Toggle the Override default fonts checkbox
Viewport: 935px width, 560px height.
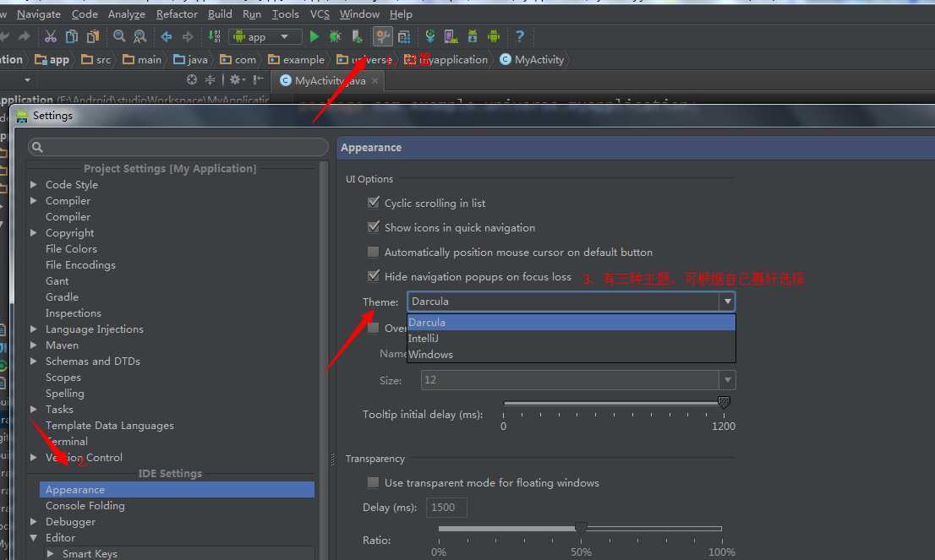pyautogui.click(x=374, y=328)
